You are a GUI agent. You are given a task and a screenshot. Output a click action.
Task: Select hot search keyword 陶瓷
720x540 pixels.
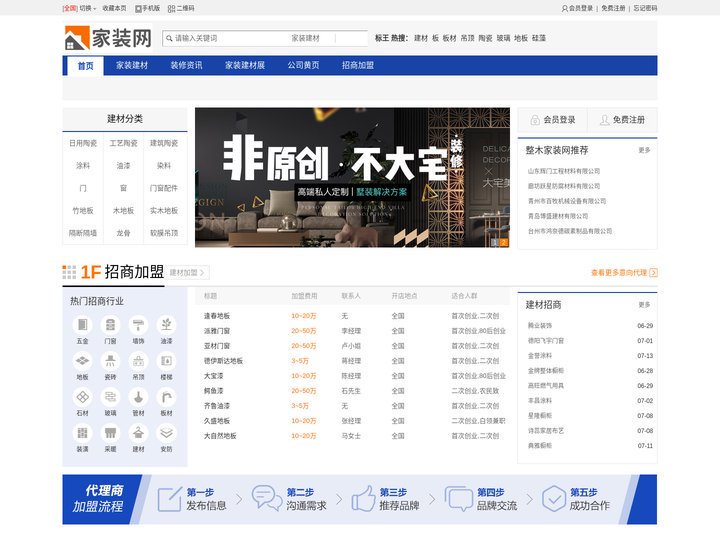tap(485, 38)
